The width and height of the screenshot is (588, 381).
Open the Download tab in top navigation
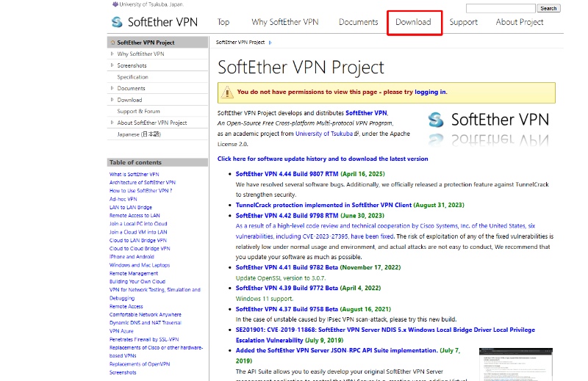tap(414, 22)
